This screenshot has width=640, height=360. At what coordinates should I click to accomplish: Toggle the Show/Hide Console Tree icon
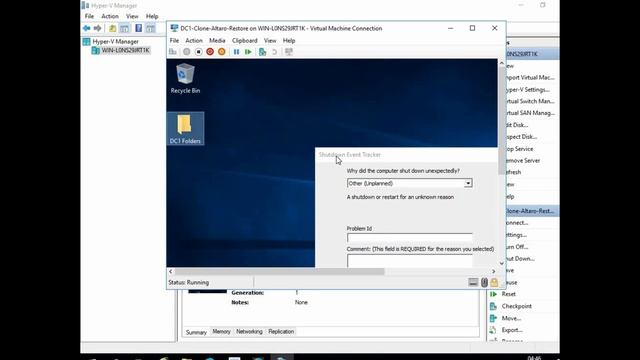coord(124,28)
